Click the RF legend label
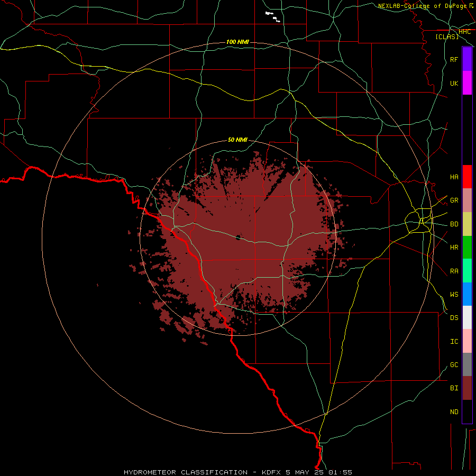Viewport: 476px width, 476px height. click(x=454, y=59)
